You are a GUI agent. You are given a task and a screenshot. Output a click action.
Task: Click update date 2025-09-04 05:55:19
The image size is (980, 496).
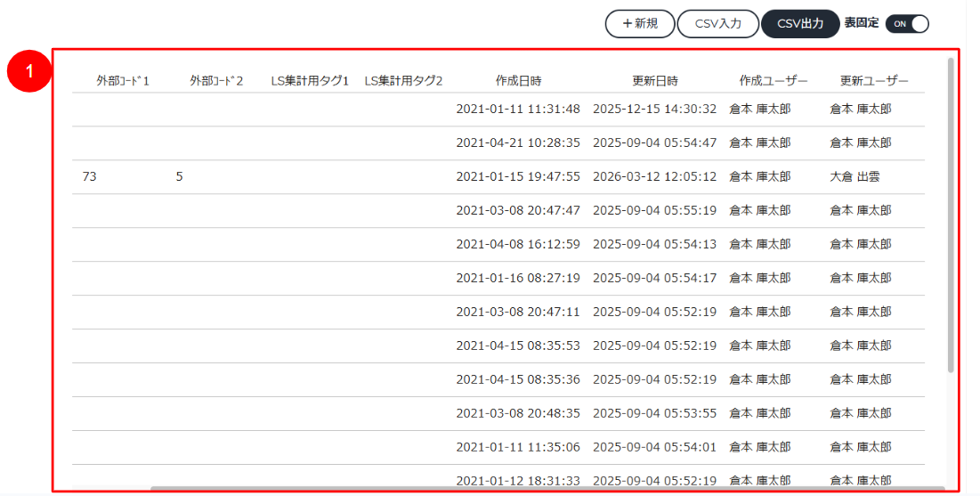655,210
